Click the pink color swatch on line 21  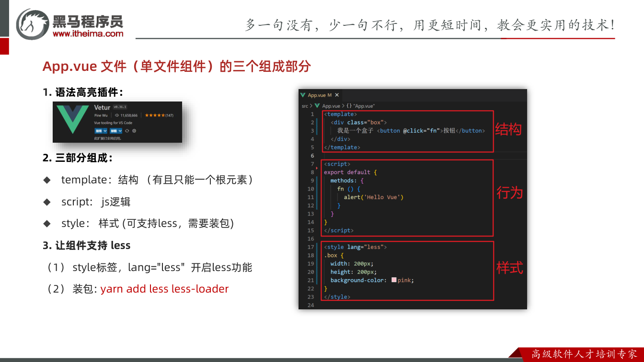click(394, 280)
